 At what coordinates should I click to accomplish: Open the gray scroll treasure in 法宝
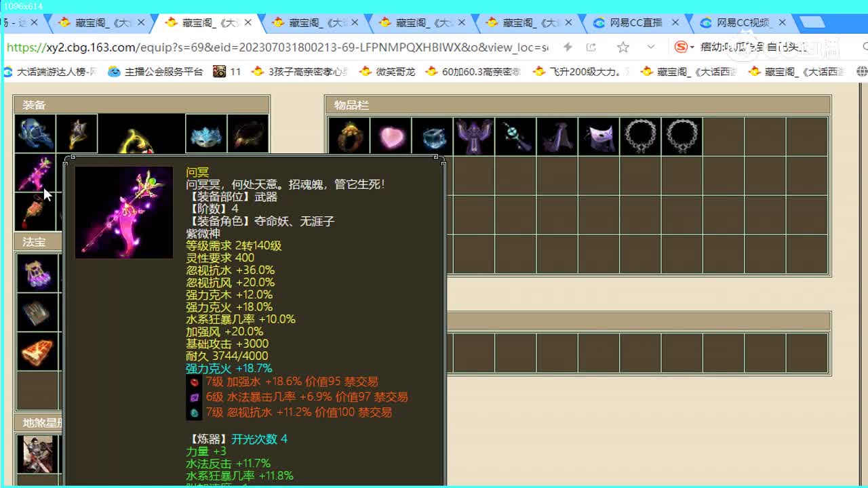coord(38,312)
